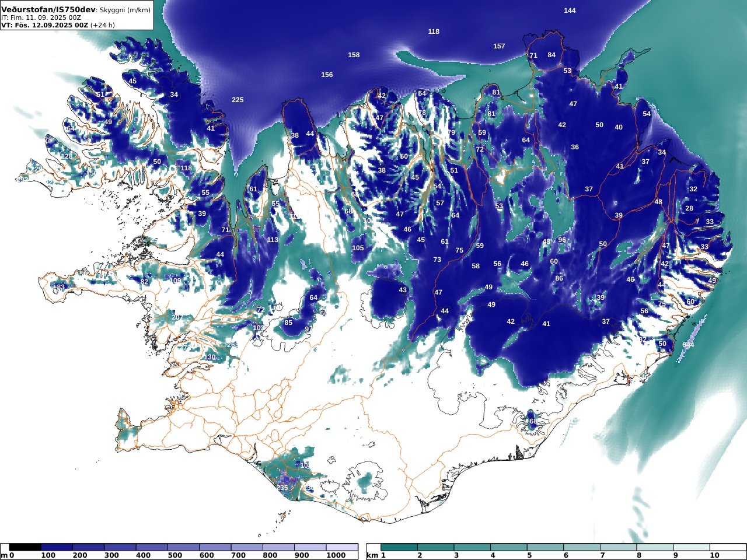Viewport: 747px width, 560px height.
Task: Click the 57 visibility value
Action: pyautogui.click(x=440, y=204)
